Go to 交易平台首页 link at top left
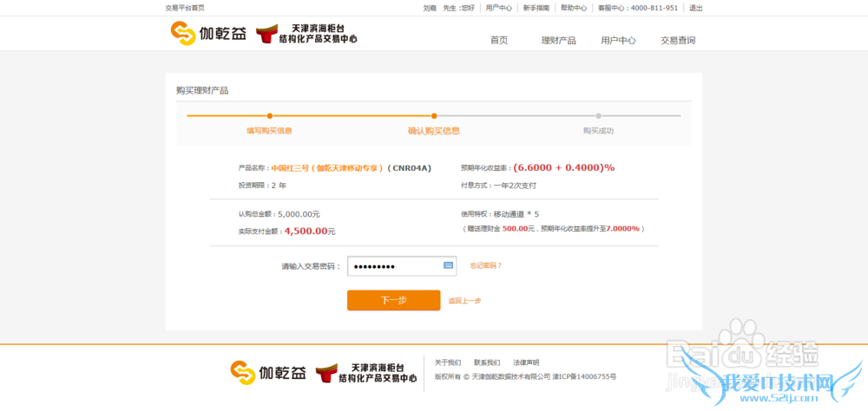The height and width of the screenshot is (411, 868). coord(185,8)
